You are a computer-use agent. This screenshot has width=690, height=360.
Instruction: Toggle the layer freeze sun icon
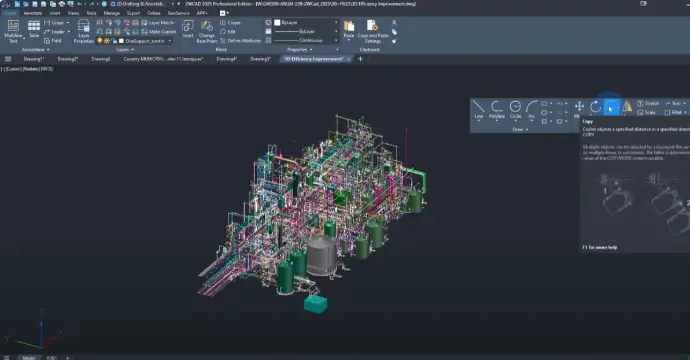(106, 41)
